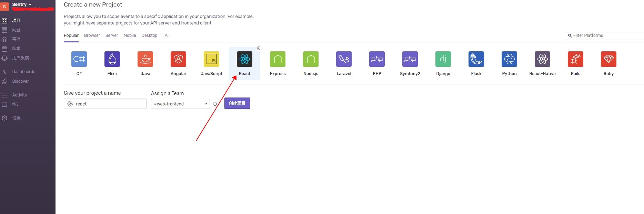Click the Sentry organization avatar
This screenshot has height=214, width=644.
tap(4, 7)
